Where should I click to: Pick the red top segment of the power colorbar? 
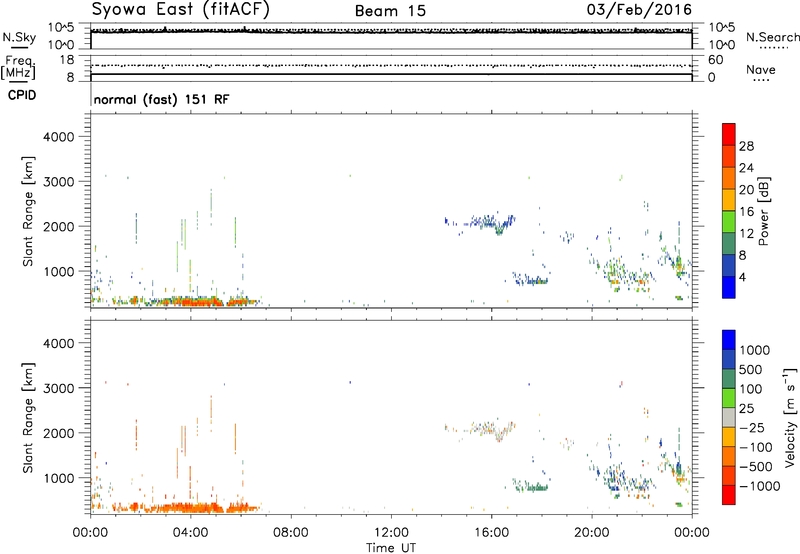[729, 134]
